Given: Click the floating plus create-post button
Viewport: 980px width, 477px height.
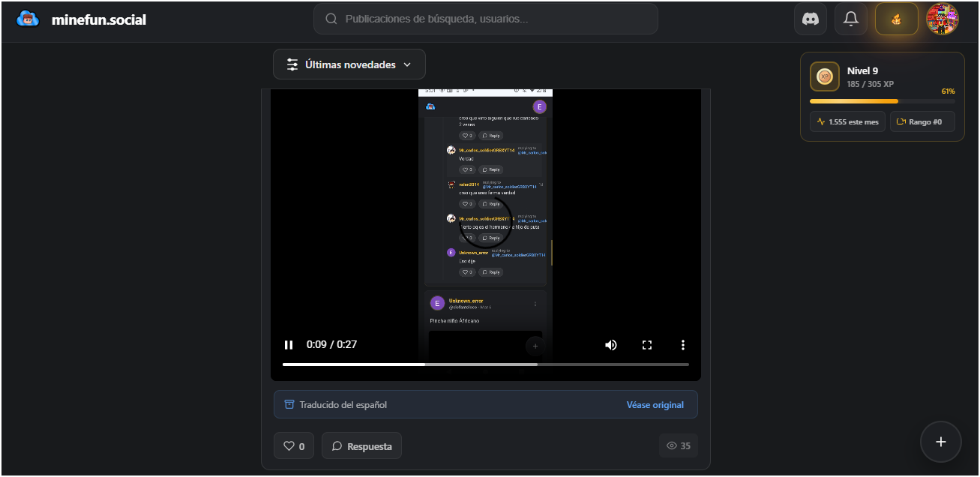Looking at the screenshot, I should click(x=940, y=442).
